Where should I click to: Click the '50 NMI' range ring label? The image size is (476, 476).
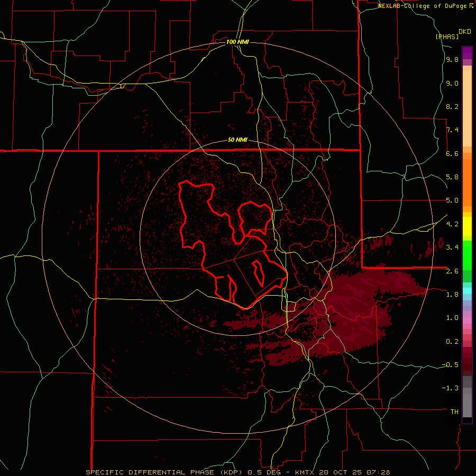pyautogui.click(x=237, y=140)
